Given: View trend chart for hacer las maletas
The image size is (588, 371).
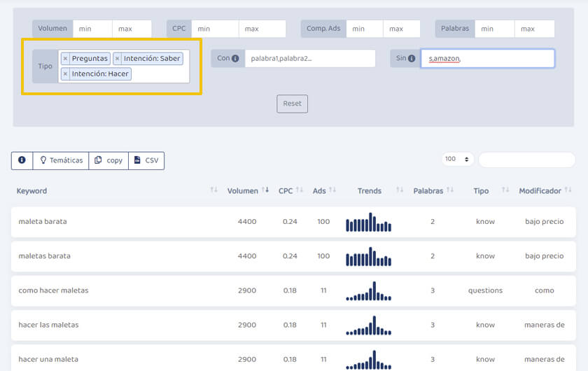Looking at the screenshot, I should point(369,325).
